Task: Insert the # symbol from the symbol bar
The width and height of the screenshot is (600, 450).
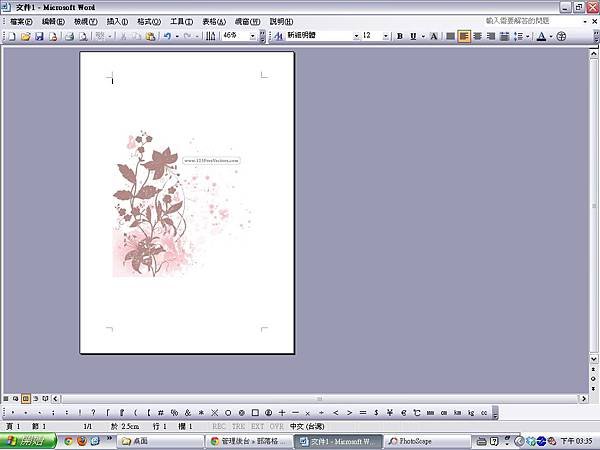Action: (161, 412)
